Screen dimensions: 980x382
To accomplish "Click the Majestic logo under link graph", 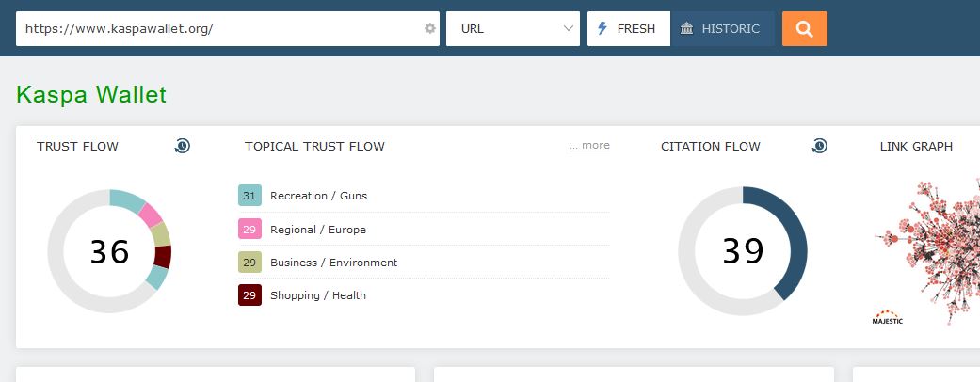I will (x=888, y=317).
